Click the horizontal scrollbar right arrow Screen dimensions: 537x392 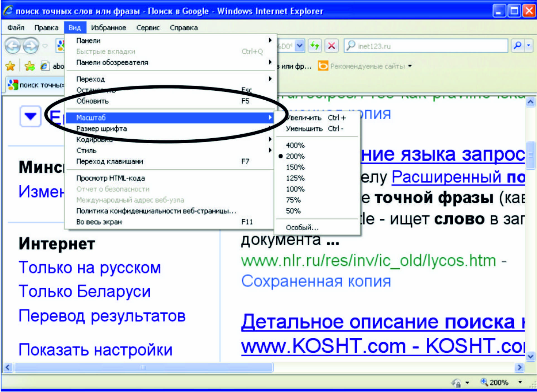(519, 367)
